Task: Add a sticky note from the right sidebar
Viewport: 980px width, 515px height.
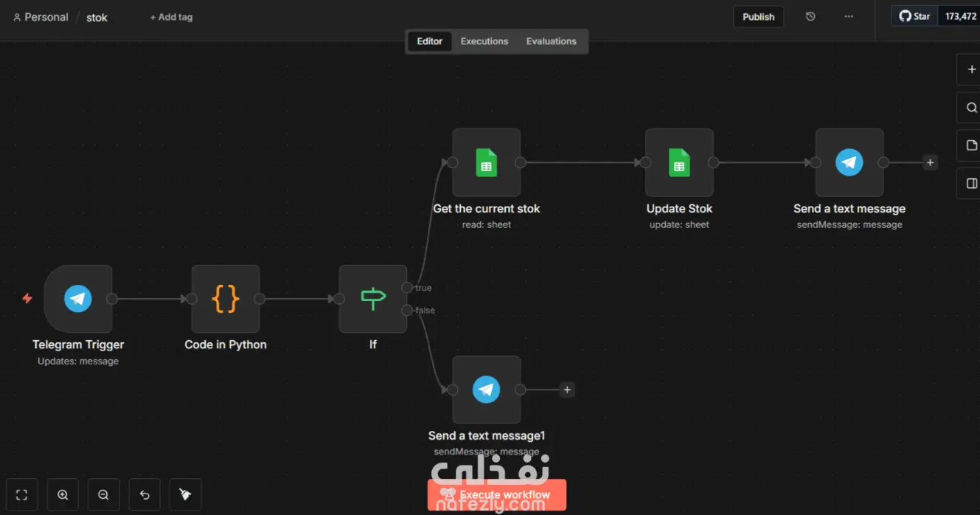Action: pos(971,145)
